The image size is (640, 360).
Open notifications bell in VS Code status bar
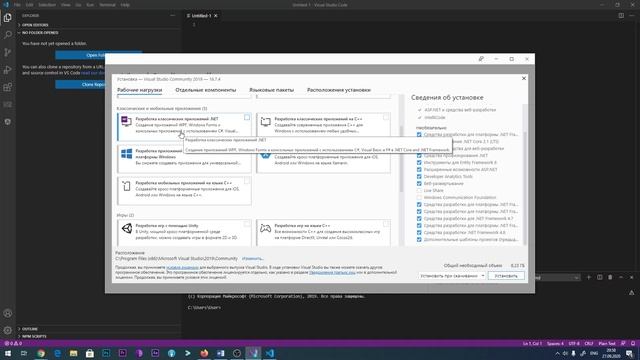[633, 344]
